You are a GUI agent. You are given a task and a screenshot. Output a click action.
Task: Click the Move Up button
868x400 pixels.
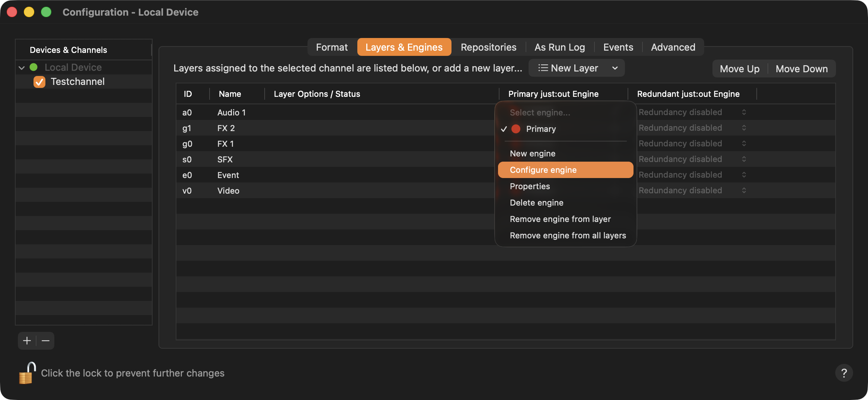click(740, 69)
